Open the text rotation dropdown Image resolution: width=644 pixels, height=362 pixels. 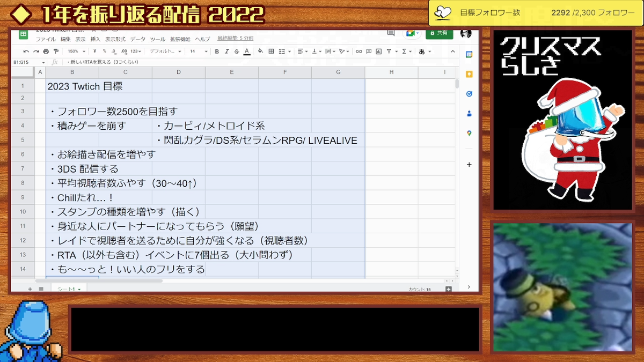[x=343, y=51]
